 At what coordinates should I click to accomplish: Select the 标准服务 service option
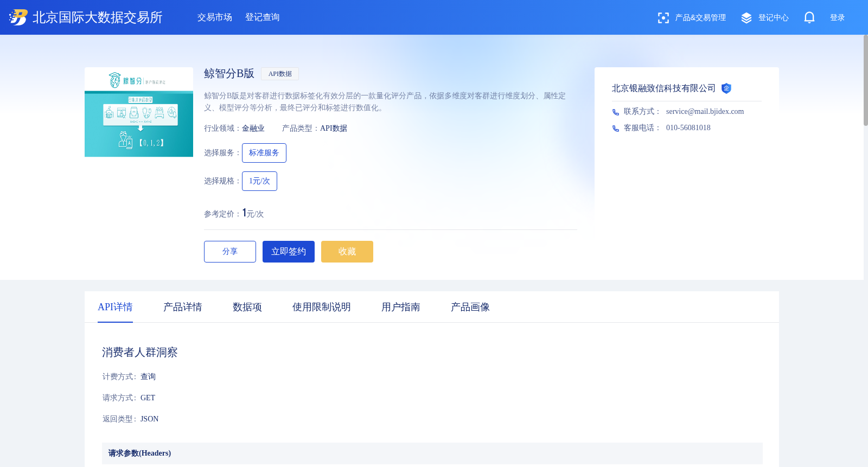264,153
